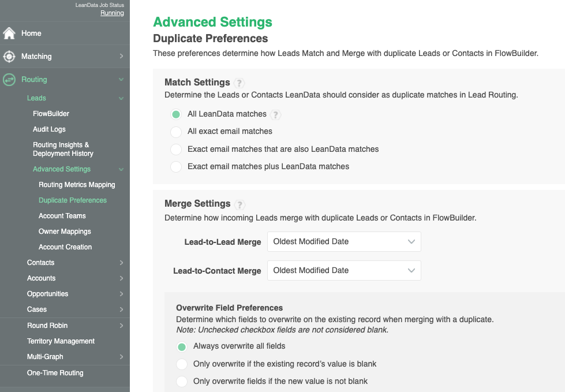The height and width of the screenshot is (392, 565).
Task: Select Only overwrite if existing value is blank
Action: click(182, 364)
